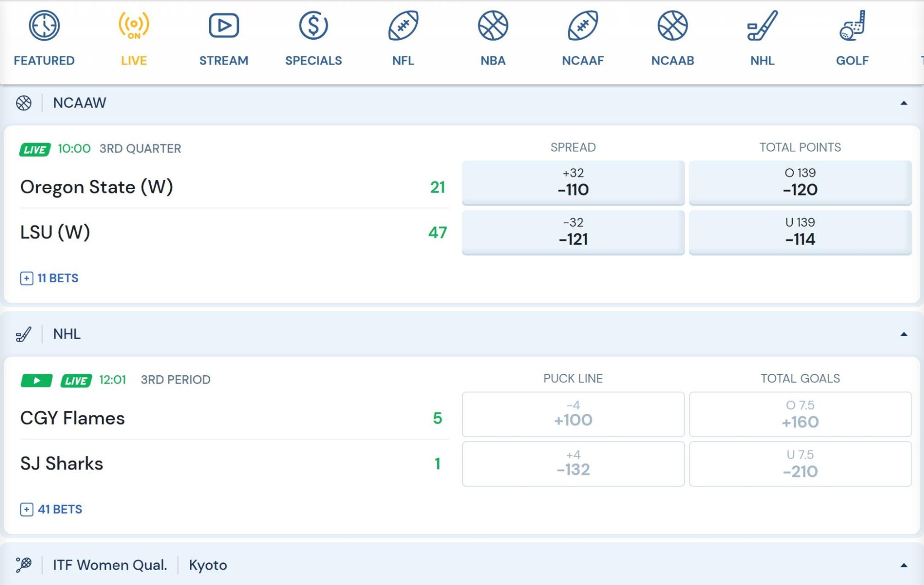924x585 pixels.
Task: Click the green stream play badge for Flames game
Action: pyautogui.click(x=37, y=380)
